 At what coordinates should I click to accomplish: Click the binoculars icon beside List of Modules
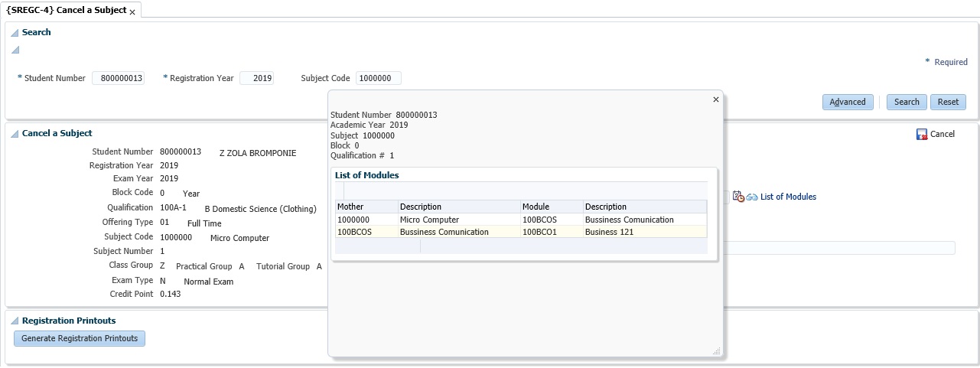point(752,197)
